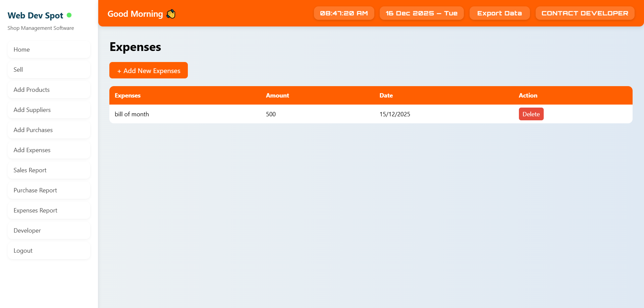Show the Expenses Report
The height and width of the screenshot is (308, 644).
[x=49, y=210]
